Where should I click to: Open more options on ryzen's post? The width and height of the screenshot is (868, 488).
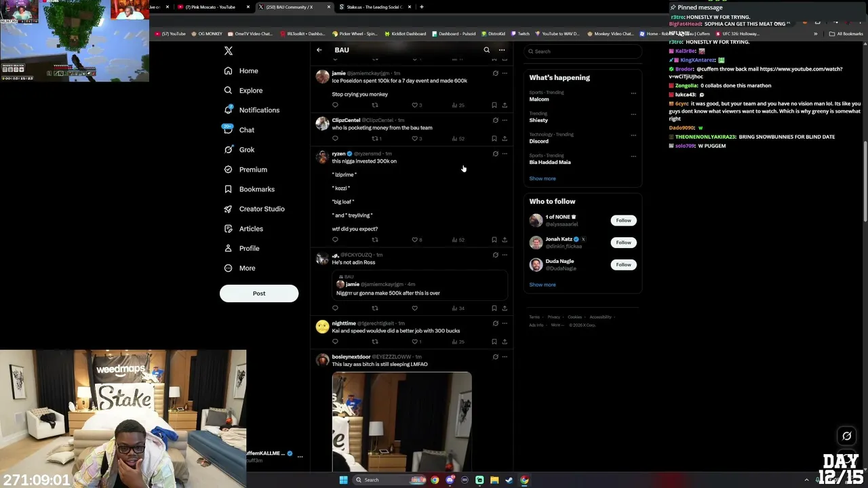pyautogui.click(x=505, y=154)
